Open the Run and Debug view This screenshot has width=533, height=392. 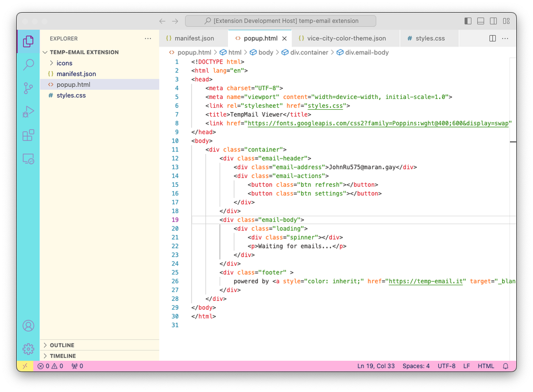(28, 111)
